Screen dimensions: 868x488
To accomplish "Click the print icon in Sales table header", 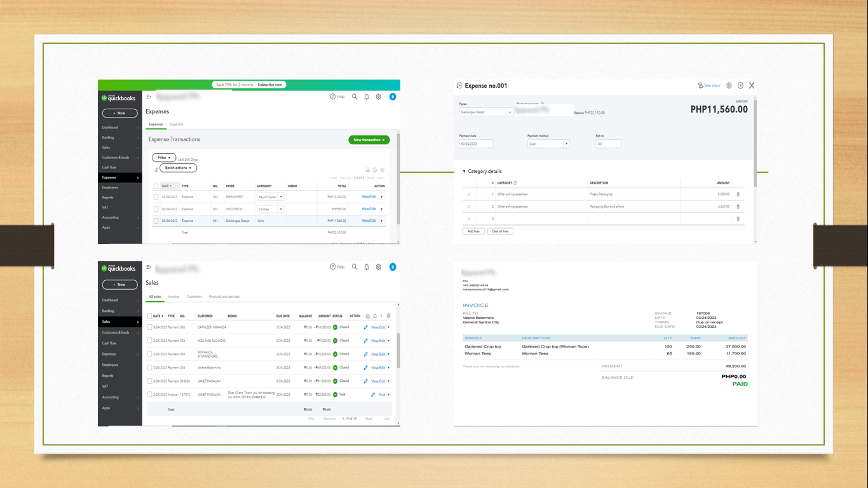I will click(368, 316).
